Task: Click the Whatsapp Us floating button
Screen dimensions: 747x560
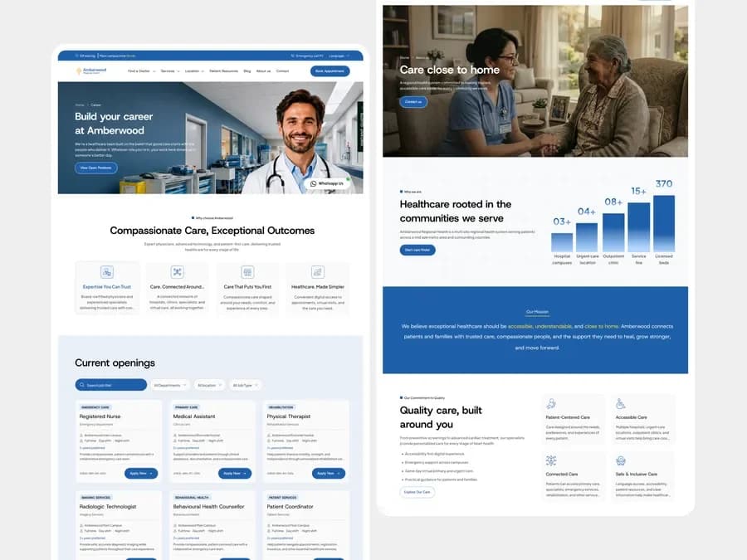Action: (x=327, y=183)
